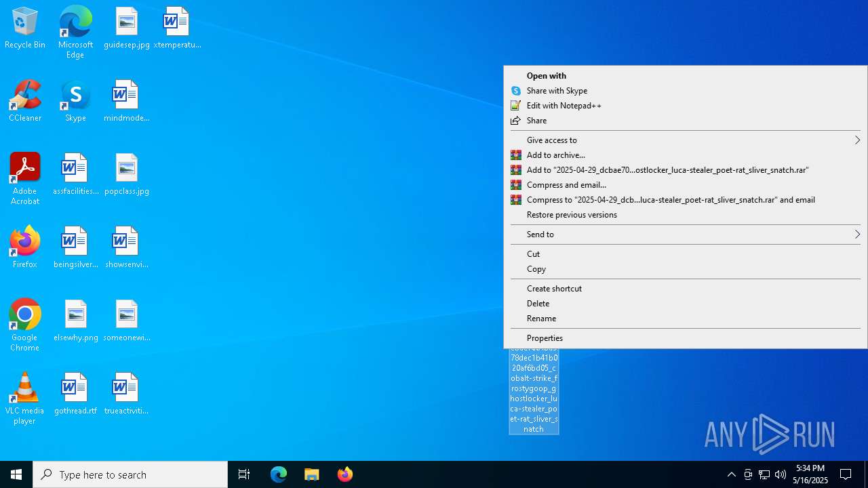Choose Share with Skype menu entry

[x=685, y=91]
